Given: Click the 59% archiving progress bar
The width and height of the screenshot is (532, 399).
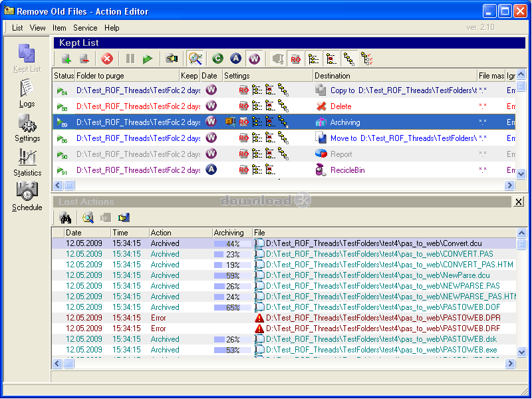Looking at the screenshot, I should pyautogui.click(x=232, y=275).
